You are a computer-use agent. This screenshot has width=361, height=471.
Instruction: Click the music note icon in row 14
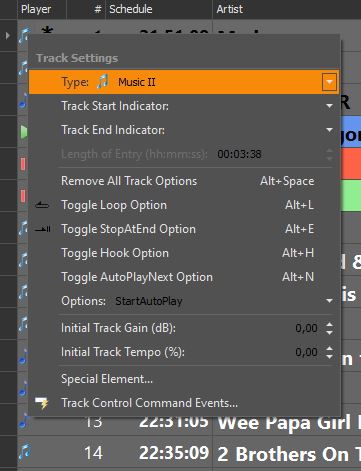click(x=24, y=453)
